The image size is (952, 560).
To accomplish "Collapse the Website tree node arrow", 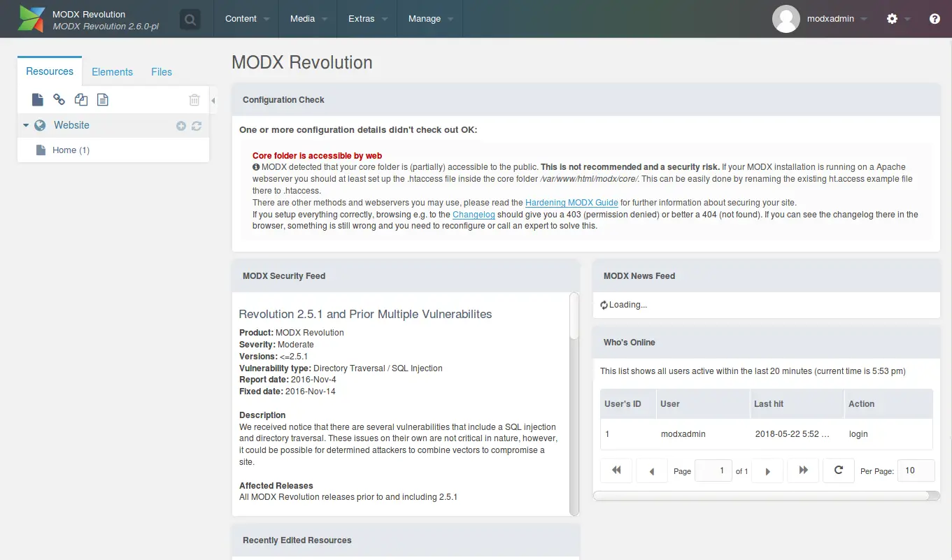I will coord(26,125).
